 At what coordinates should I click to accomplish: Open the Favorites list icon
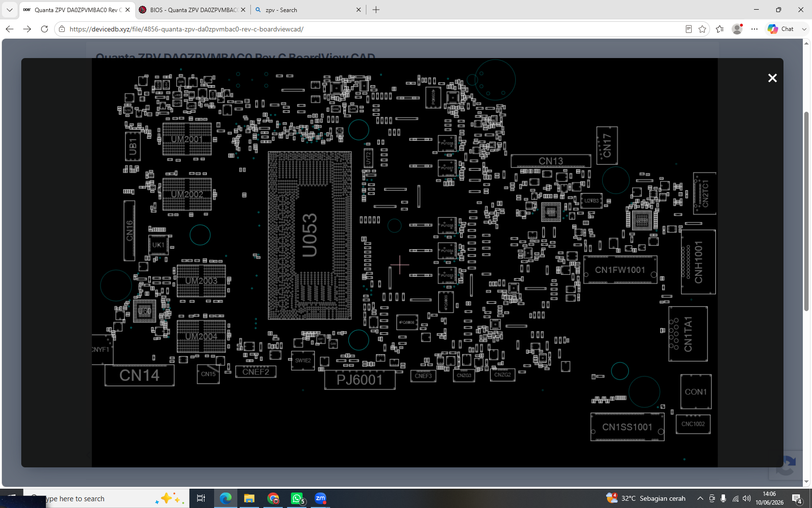click(x=720, y=29)
